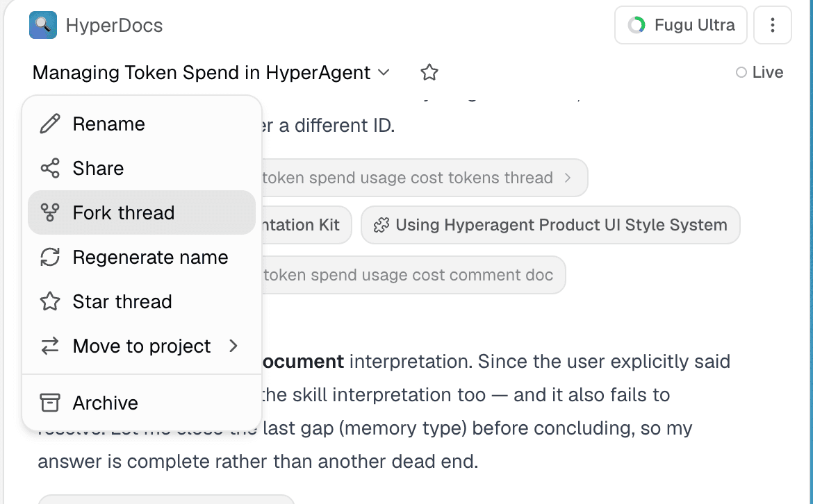Choose Regenerate name from menu
The height and width of the screenshot is (504, 813).
coord(142,257)
